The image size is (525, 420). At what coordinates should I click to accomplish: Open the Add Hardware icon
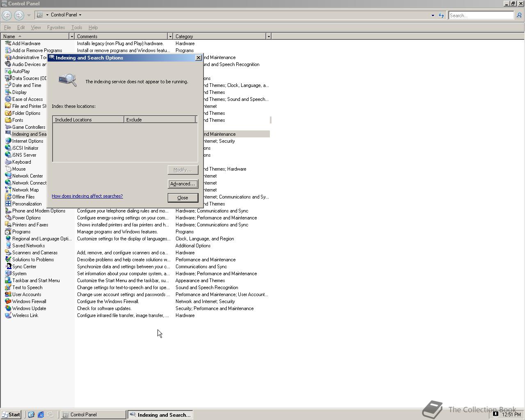[8, 43]
